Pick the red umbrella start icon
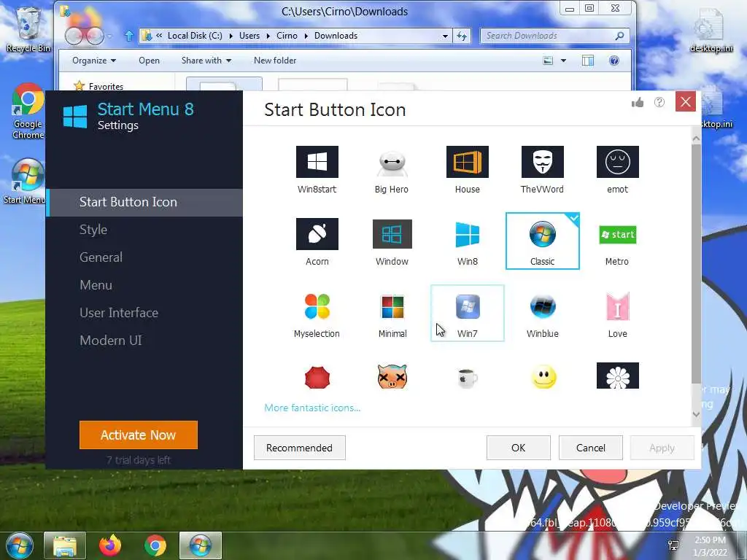Image resolution: width=747 pixels, height=560 pixels. click(317, 377)
